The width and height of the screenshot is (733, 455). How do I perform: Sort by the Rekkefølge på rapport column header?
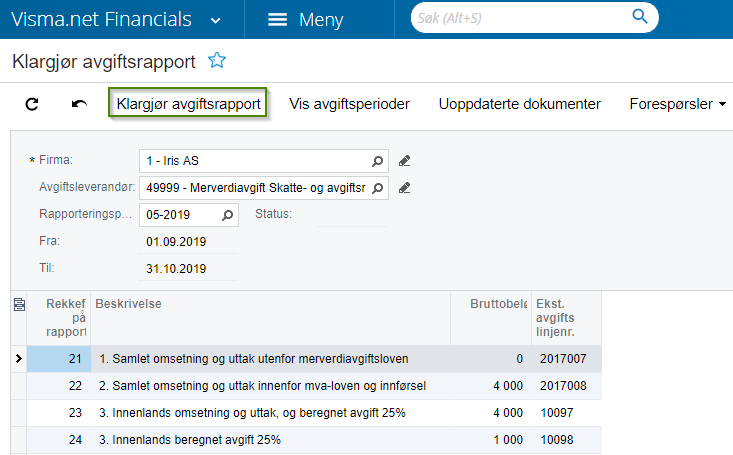tap(59, 318)
